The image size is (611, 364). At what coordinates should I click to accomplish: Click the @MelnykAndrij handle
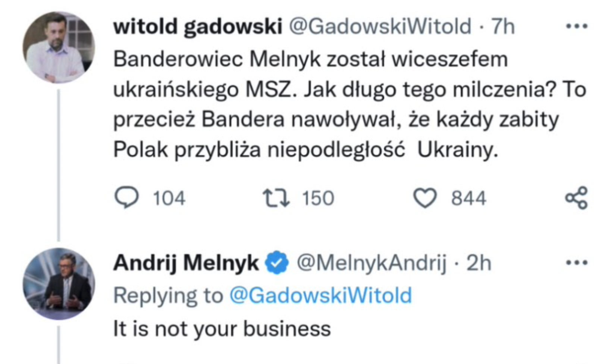[x=372, y=263]
